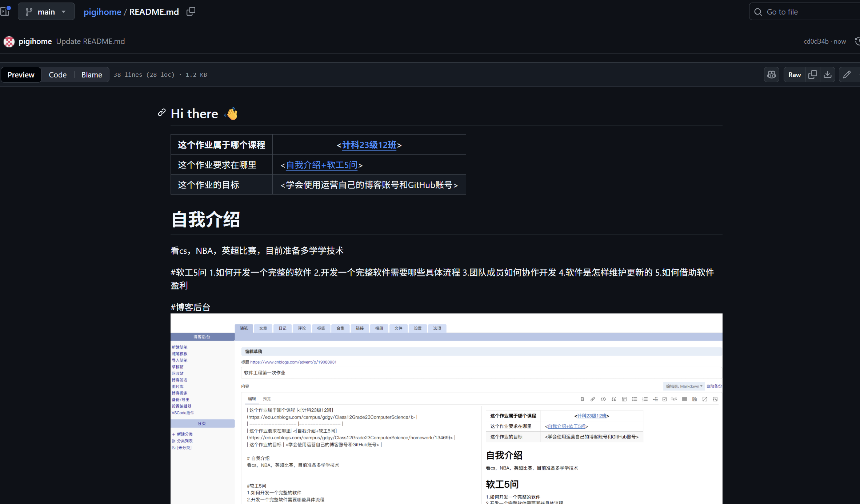Copy the README.md file path
Viewport: 860px width, 504px height.
click(x=191, y=12)
